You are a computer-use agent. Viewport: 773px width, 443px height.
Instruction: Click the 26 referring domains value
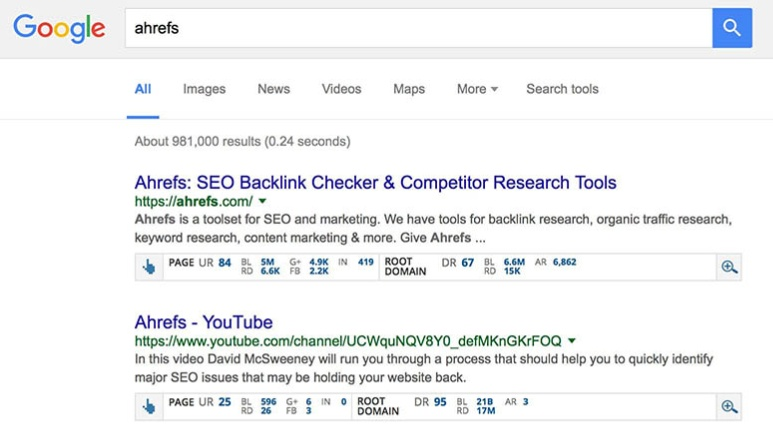click(x=266, y=410)
